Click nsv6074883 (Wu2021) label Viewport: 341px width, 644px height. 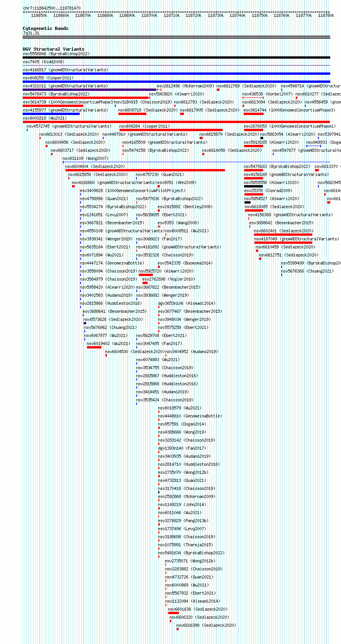coord(157,360)
